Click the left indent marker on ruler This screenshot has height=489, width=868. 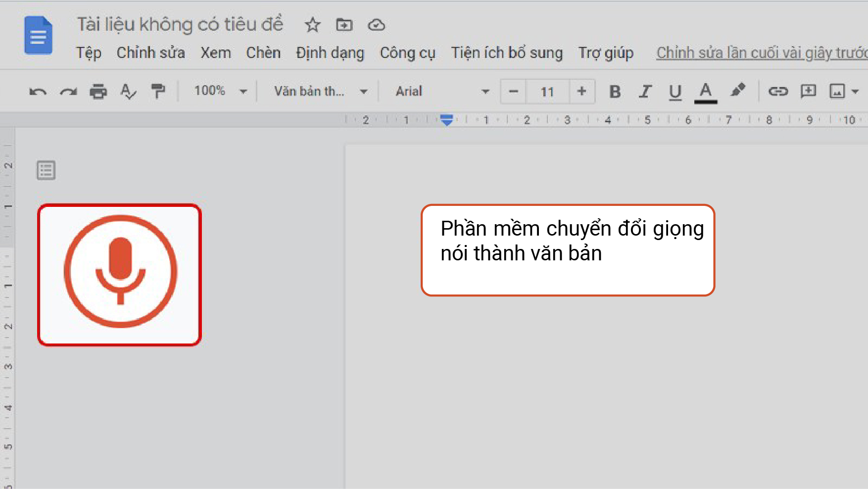(x=446, y=120)
